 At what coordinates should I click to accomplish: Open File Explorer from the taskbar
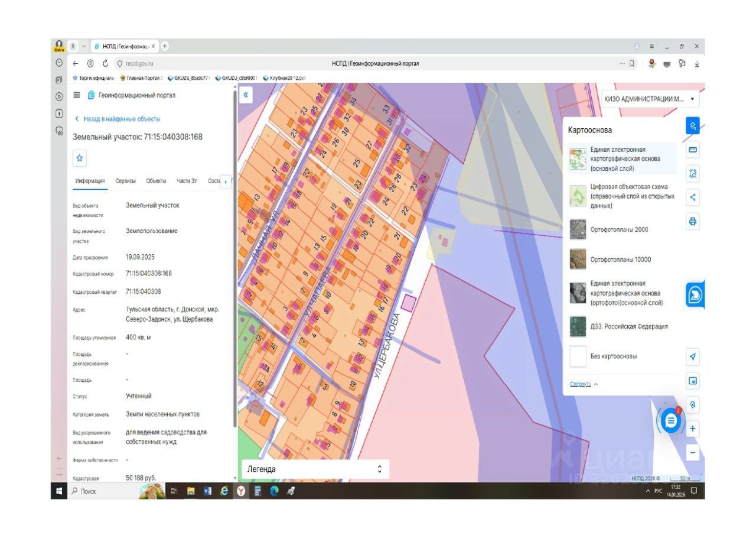point(191,491)
